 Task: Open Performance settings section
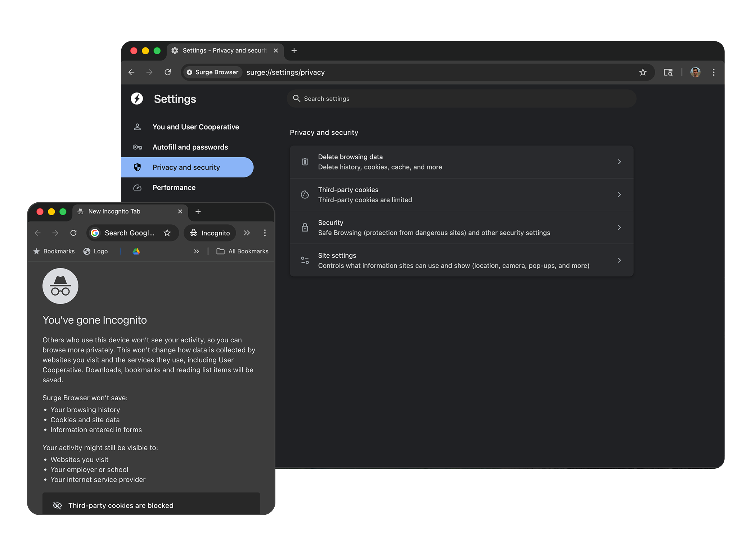(x=187, y=188)
